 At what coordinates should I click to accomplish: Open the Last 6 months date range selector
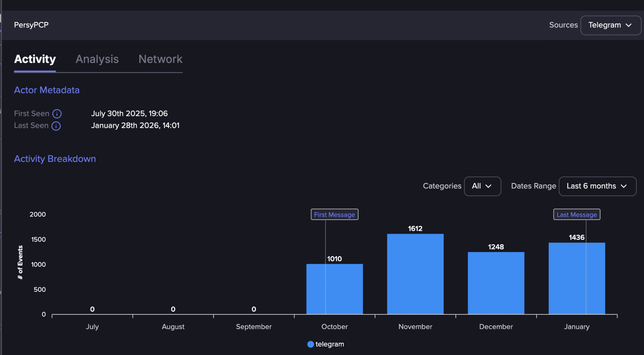click(x=597, y=186)
